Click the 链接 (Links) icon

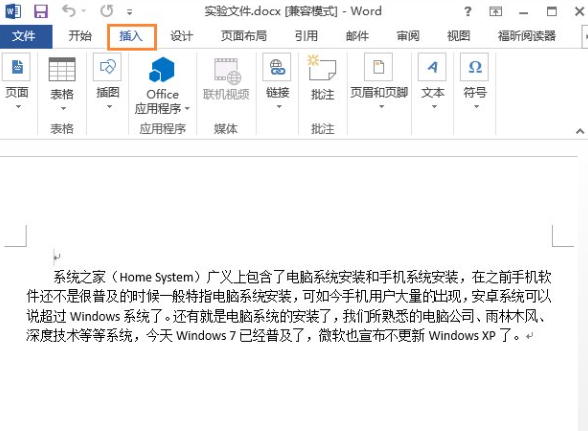coord(278,67)
